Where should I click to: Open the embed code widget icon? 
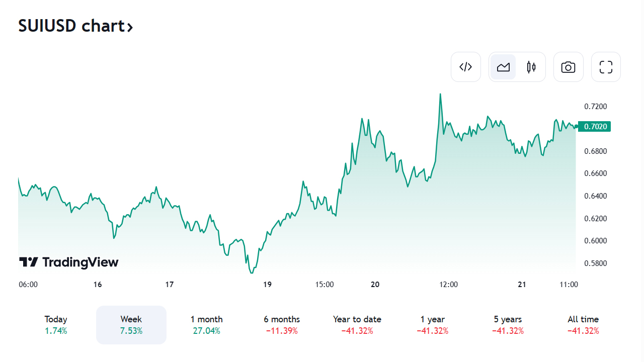pyautogui.click(x=466, y=67)
